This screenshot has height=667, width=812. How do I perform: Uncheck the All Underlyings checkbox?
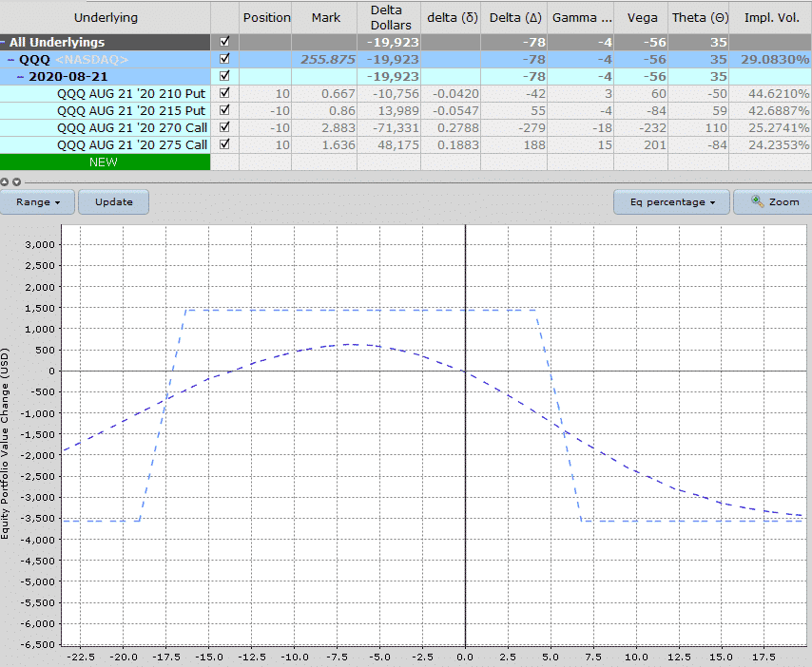224,42
